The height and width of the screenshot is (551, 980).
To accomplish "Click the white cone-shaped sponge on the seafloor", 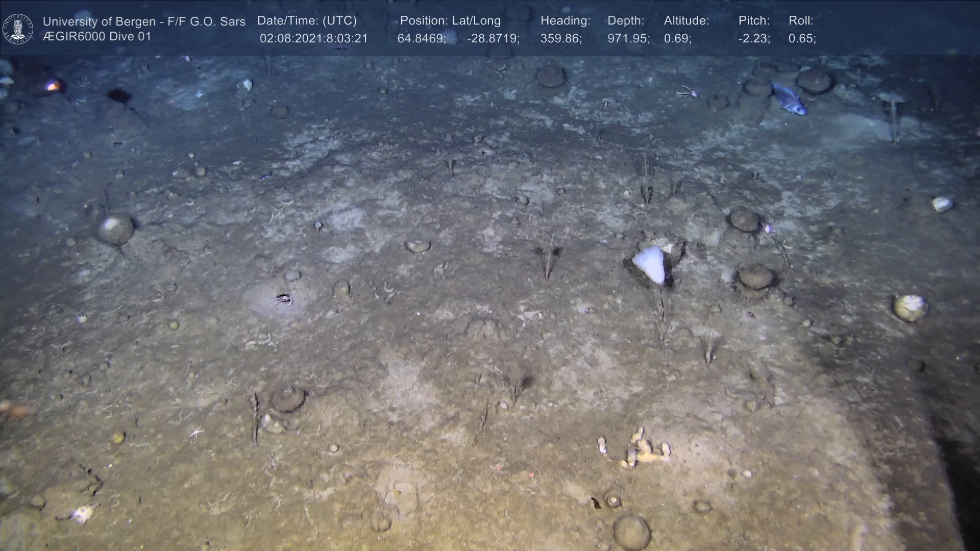I will pos(650,264).
